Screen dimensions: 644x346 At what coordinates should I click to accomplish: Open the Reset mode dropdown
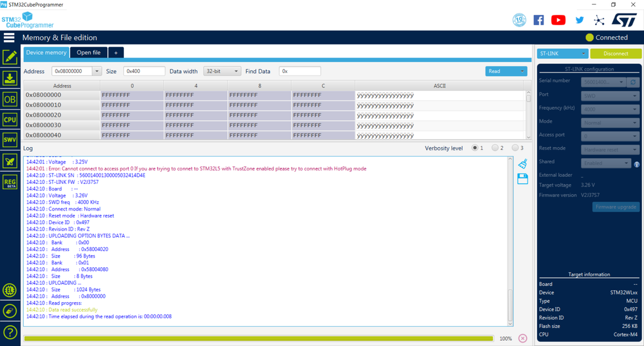(x=609, y=150)
